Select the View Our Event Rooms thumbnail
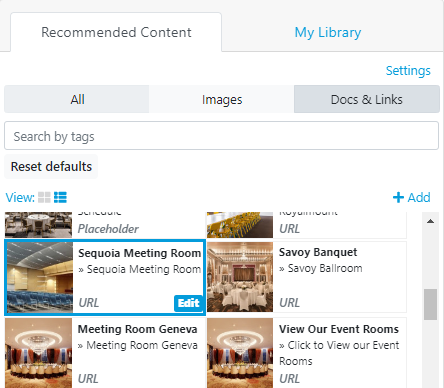The image size is (444, 388). [x=240, y=353]
